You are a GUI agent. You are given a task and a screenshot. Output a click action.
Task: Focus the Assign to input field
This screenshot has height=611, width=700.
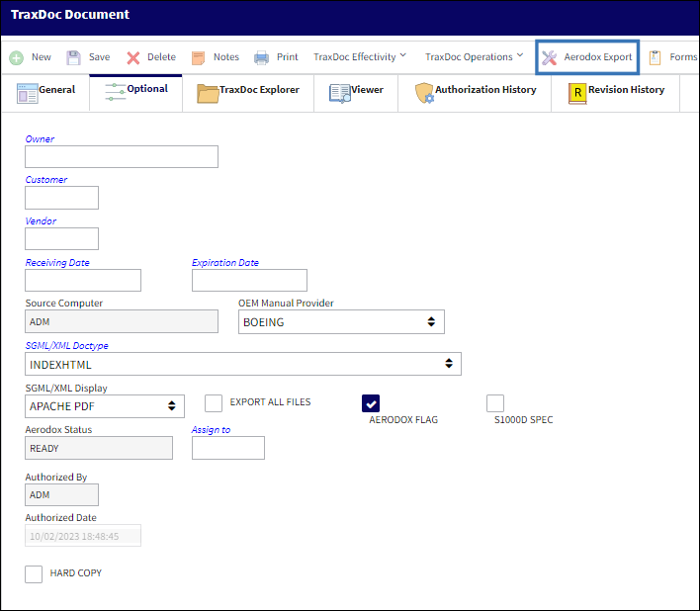tap(228, 448)
